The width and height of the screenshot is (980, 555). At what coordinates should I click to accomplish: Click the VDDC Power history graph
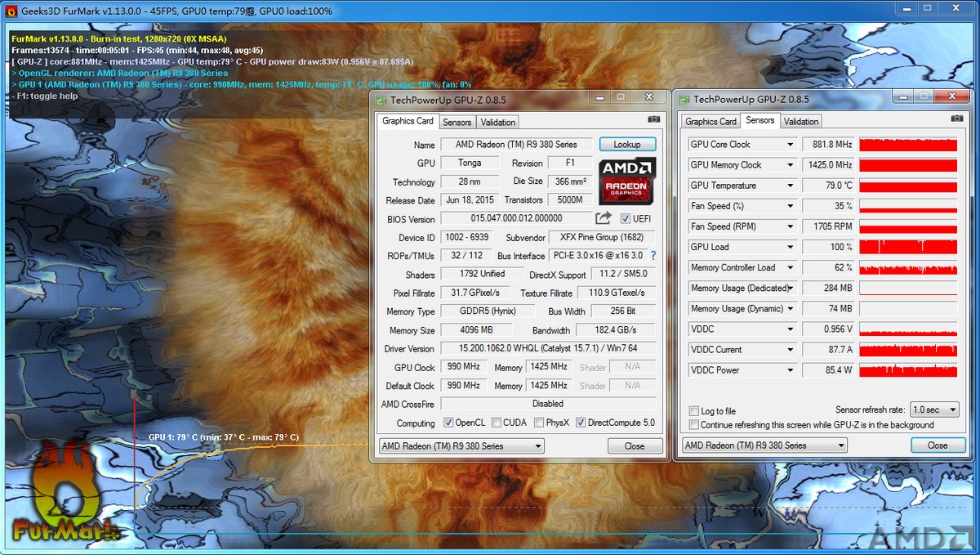click(x=908, y=370)
